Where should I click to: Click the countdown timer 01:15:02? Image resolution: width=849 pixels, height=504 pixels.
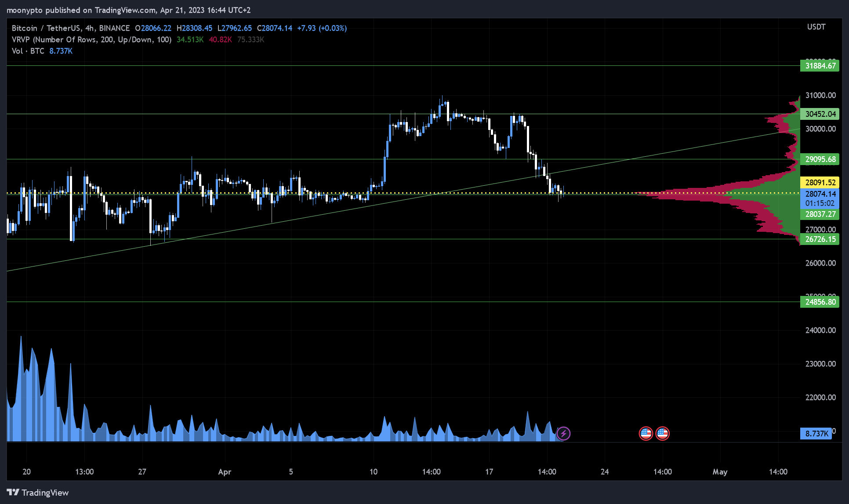(x=820, y=203)
